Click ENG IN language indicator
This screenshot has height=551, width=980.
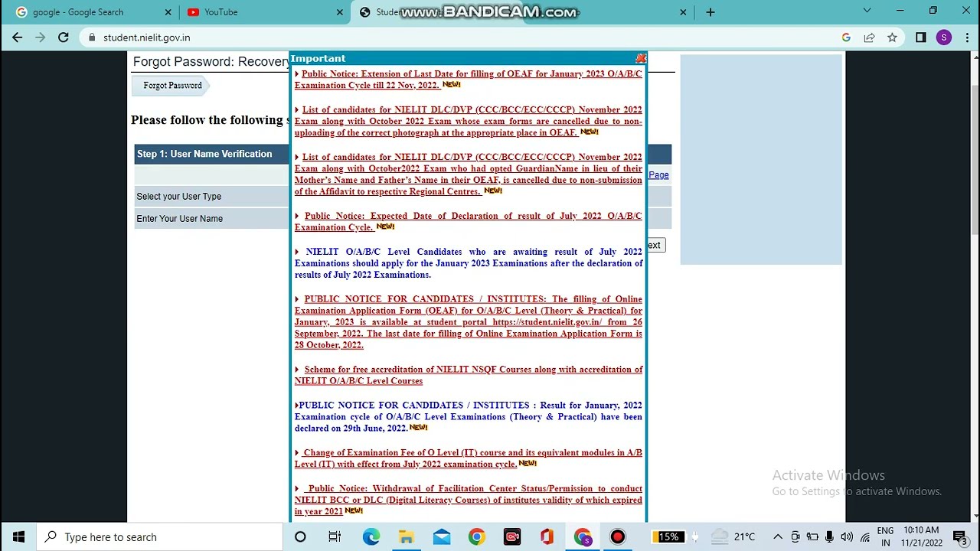[885, 537]
